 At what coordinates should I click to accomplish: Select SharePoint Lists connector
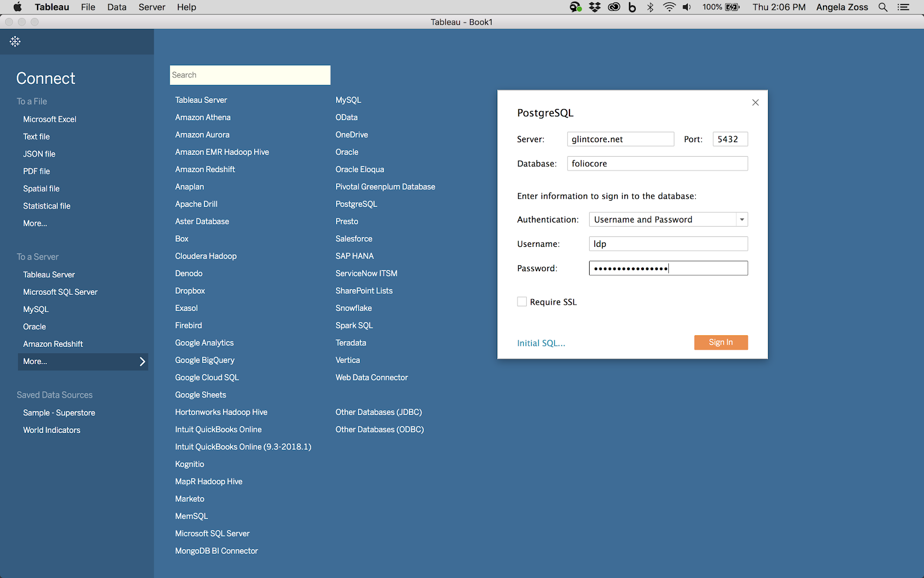tap(364, 291)
